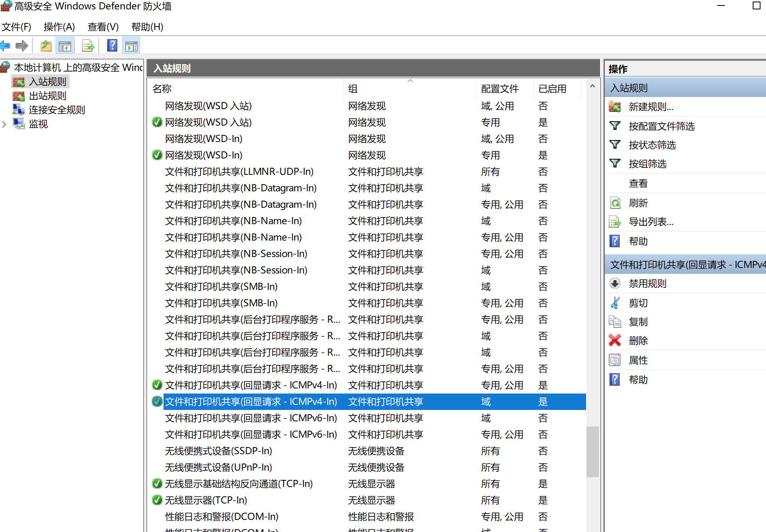Expand the 监视 tree node

(4, 124)
